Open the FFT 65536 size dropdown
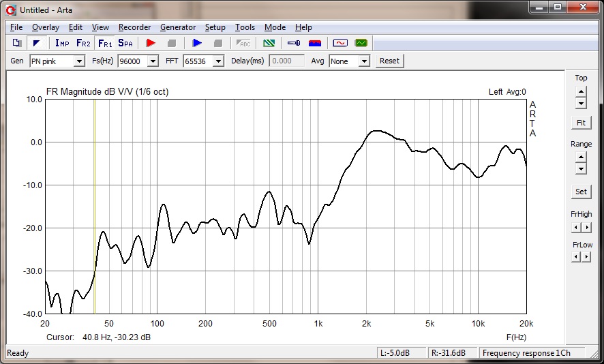604x364 pixels. coord(218,61)
